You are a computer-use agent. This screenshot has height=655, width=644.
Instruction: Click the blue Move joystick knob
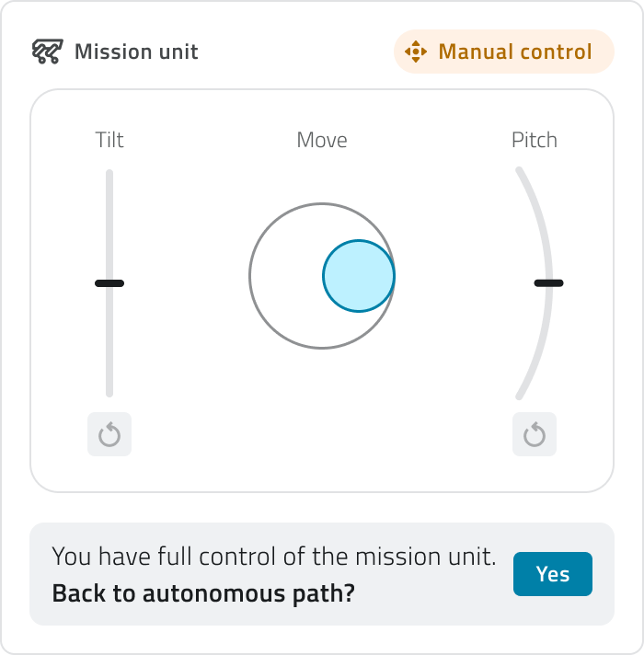[359, 276]
